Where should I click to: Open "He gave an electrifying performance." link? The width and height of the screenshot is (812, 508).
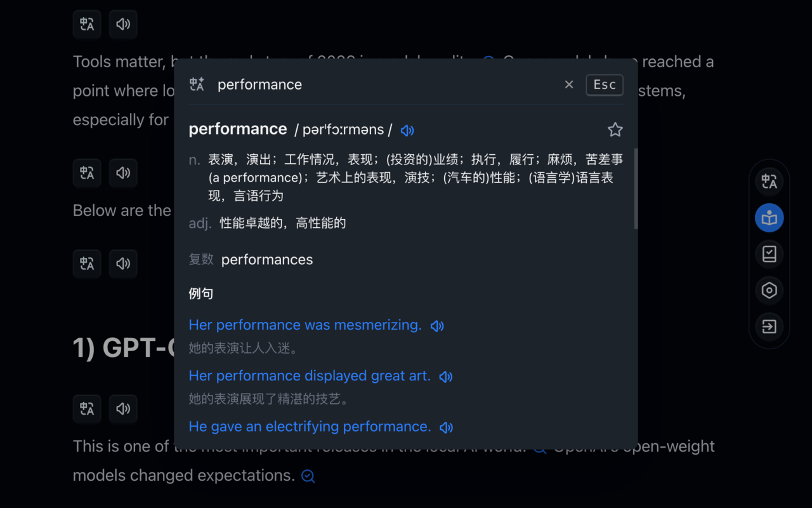point(310,427)
